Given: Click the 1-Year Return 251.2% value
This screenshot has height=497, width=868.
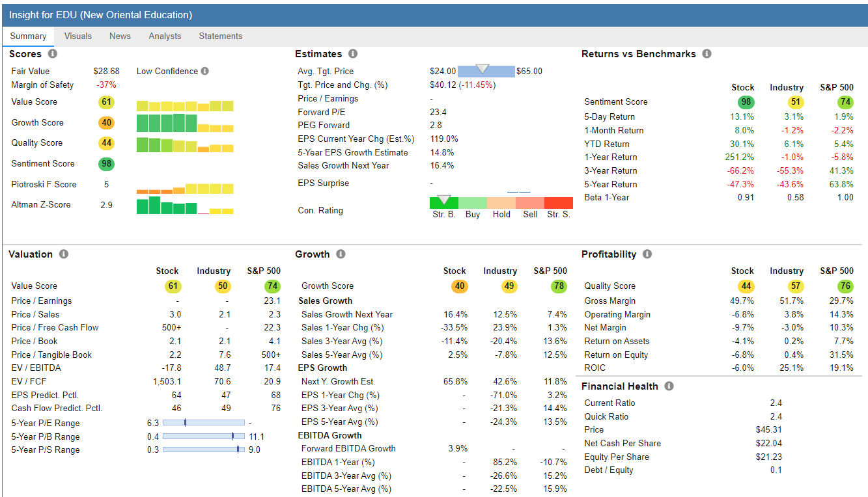Looking at the screenshot, I should point(740,157).
